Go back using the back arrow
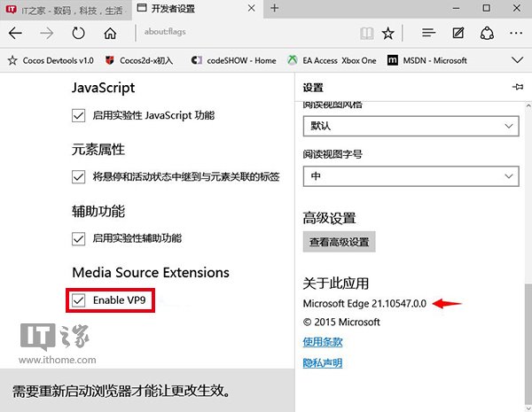The image size is (532, 412). [15, 34]
